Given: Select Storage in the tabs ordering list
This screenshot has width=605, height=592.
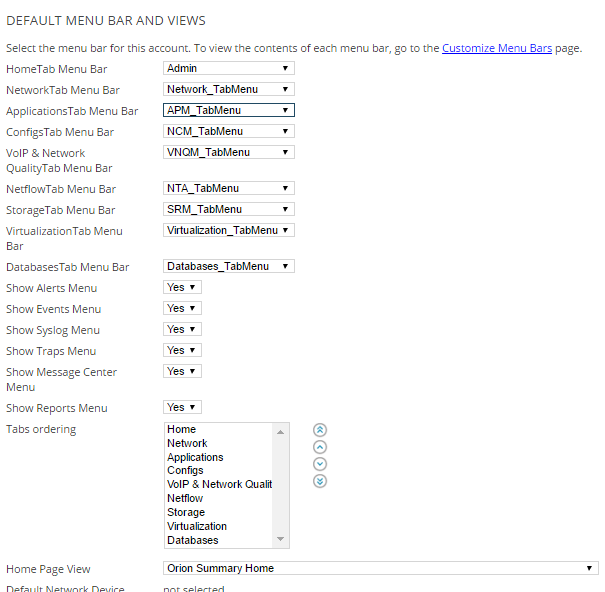Looking at the screenshot, I should click(x=219, y=512).
